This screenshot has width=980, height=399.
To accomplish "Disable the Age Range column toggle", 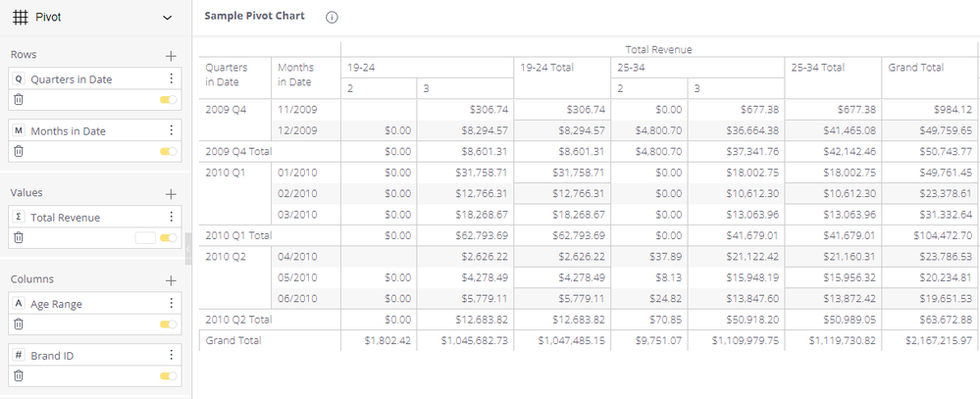I will click(x=169, y=324).
